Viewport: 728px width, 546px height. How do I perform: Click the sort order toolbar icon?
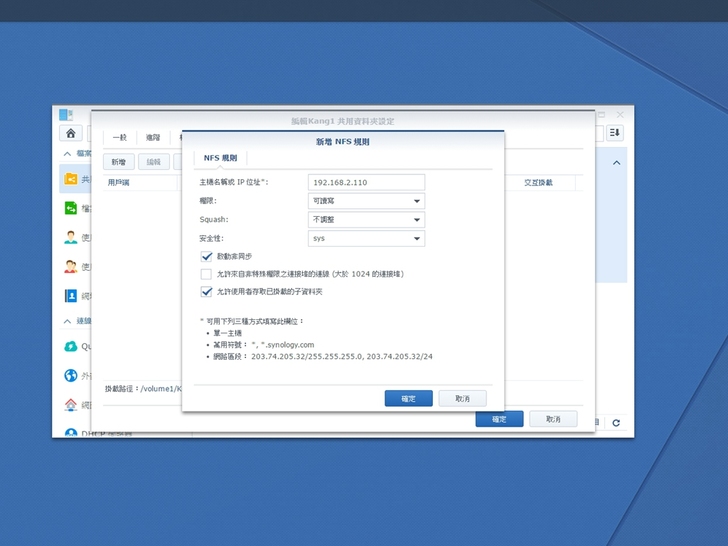tap(615, 133)
